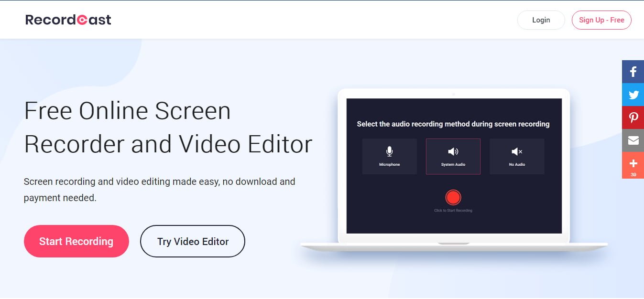Click the RecordCast logo
Screen dimensions: 644x299
(x=68, y=20)
